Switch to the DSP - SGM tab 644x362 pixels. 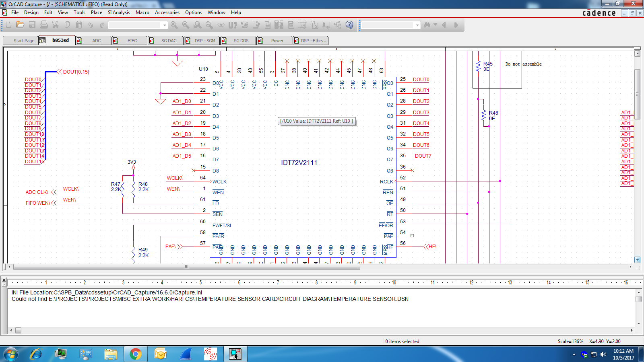tap(202, 40)
